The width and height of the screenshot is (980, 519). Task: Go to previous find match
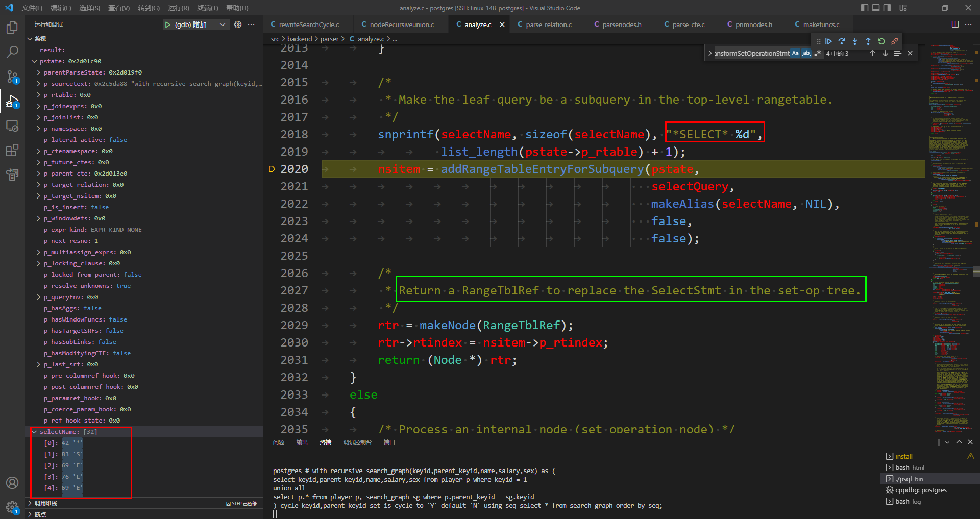(x=872, y=53)
